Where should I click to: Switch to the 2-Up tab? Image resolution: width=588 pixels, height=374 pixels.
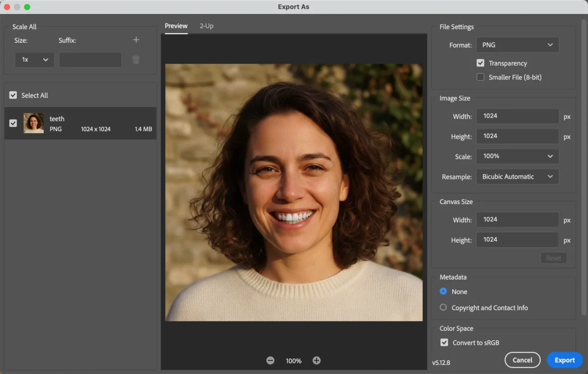(x=206, y=26)
